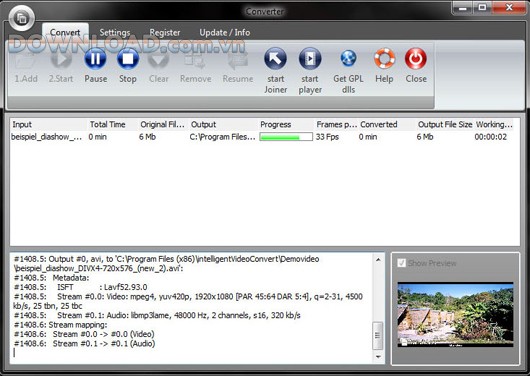Click the red Close power icon
The width and height of the screenshot is (530, 376).
pos(416,58)
